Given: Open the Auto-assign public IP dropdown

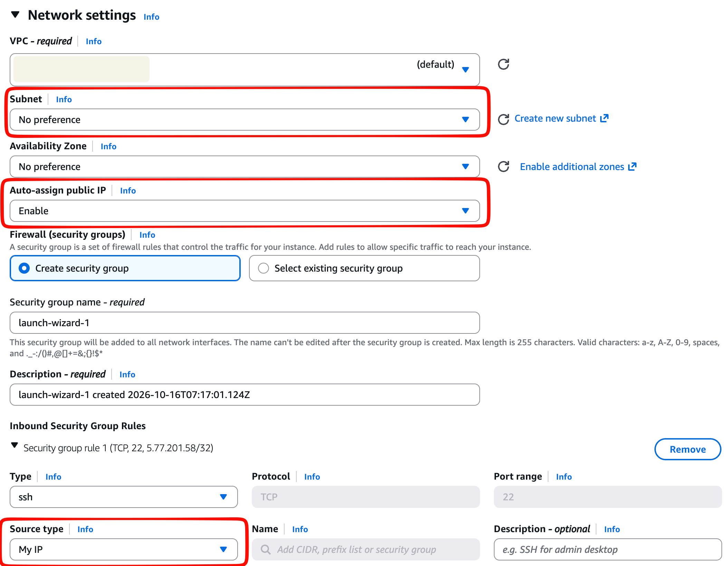Looking at the screenshot, I should click(x=245, y=211).
